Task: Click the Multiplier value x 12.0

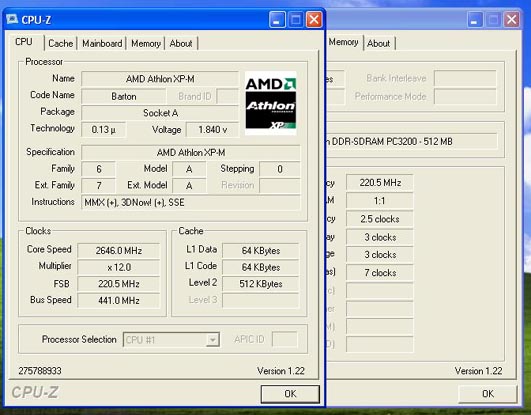Action: (x=119, y=267)
